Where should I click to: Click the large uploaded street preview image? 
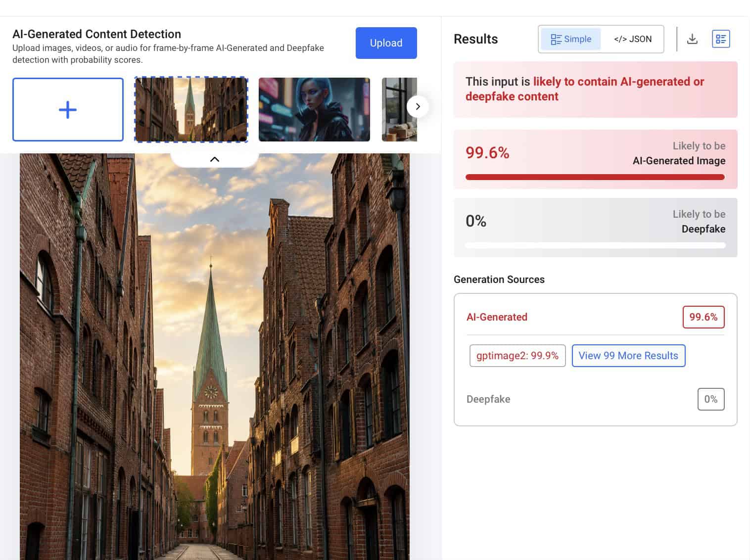(x=215, y=357)
